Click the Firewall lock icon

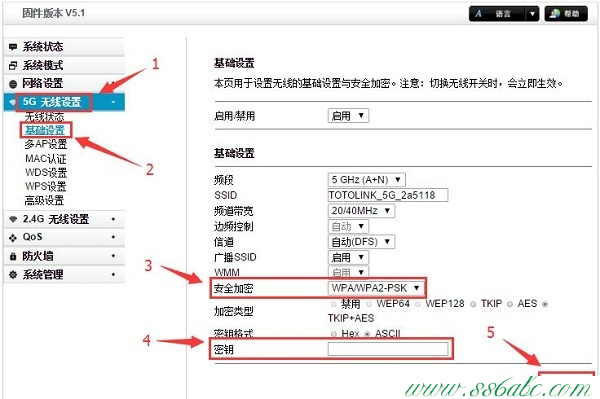[13, 256]
